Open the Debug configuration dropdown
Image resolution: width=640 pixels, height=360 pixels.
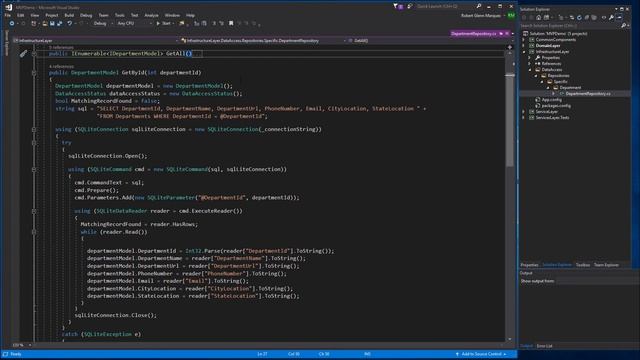point(102,24)
